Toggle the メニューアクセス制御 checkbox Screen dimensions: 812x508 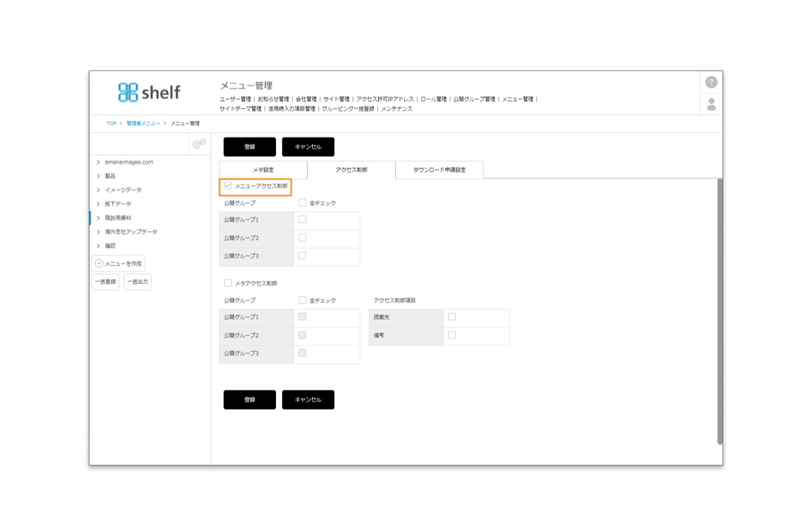click(x=228, y=186)
